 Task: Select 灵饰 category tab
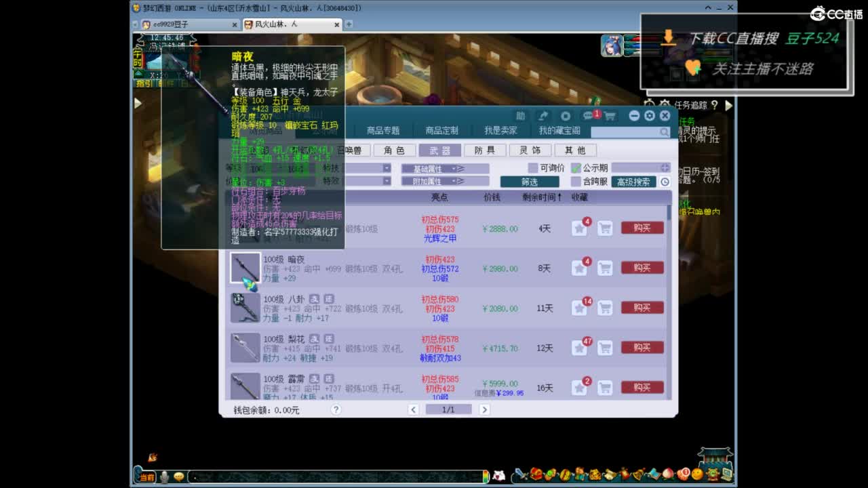530,150
